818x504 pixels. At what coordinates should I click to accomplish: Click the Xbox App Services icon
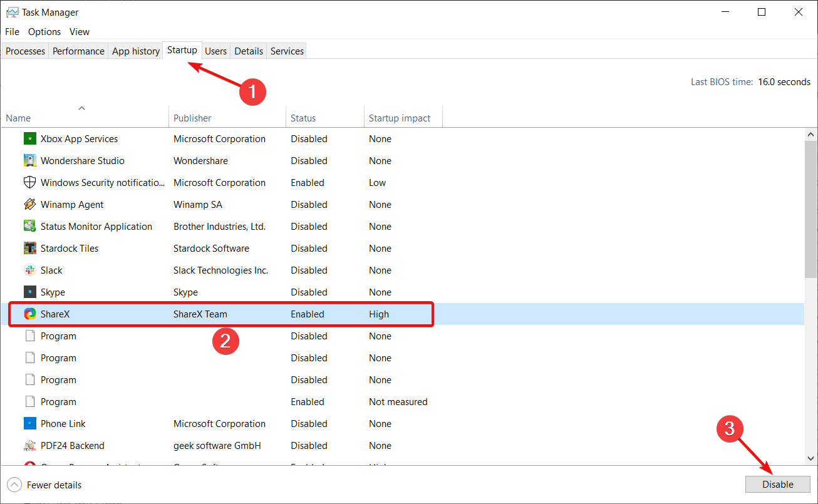pyautogui.click(x=30, y=139)
